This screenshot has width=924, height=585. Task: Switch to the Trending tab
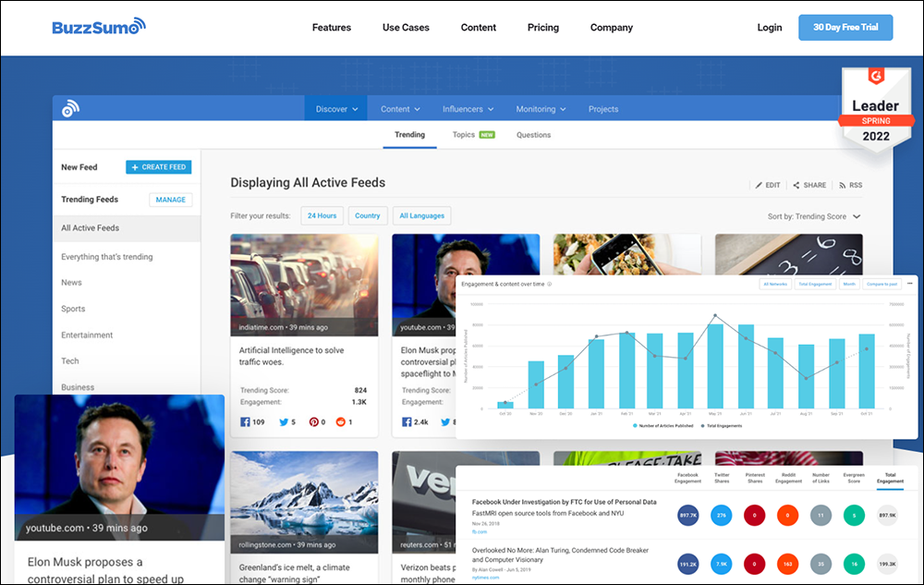pyautogui.click(x=409, y=135)
